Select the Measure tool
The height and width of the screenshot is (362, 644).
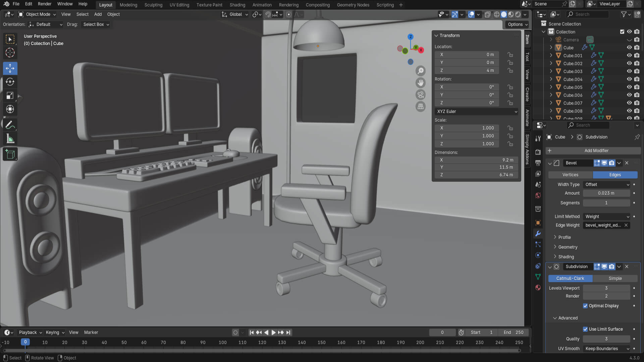click(x=10, y=139)
